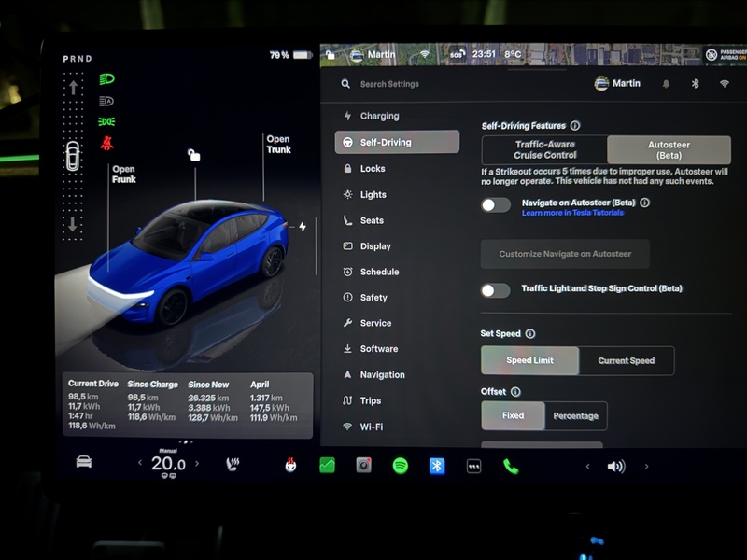
Task: Show info for Set Speed
Action: (x=530, y=333)
